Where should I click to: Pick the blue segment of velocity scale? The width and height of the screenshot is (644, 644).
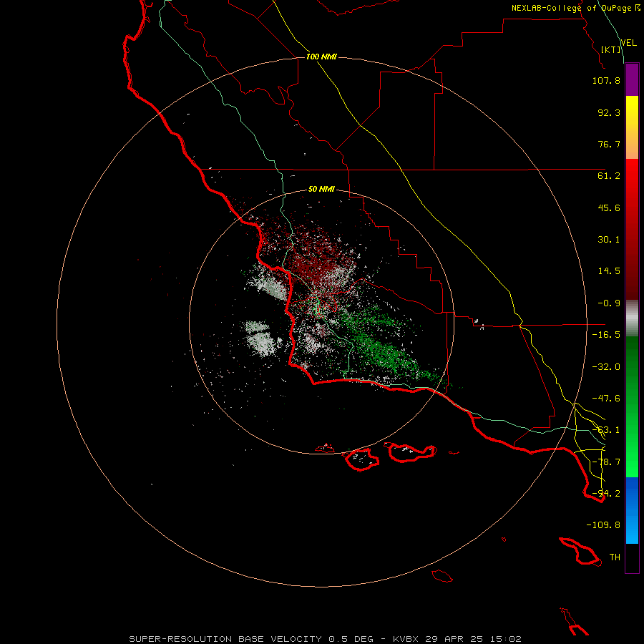(632, 510)
